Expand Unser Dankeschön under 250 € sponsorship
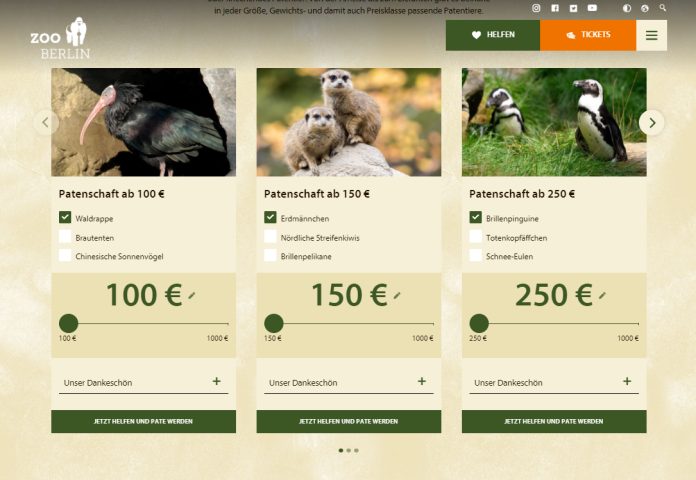 coord(554,382)
